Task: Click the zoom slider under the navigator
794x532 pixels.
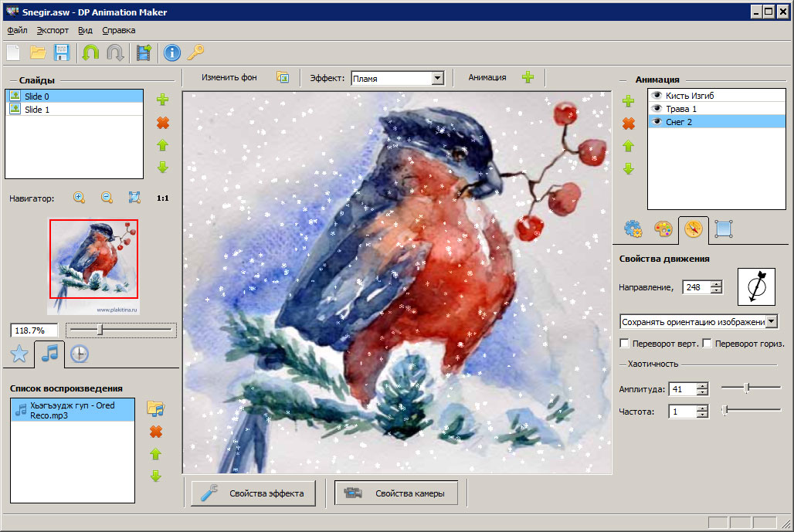Action: tap(121, 330)
